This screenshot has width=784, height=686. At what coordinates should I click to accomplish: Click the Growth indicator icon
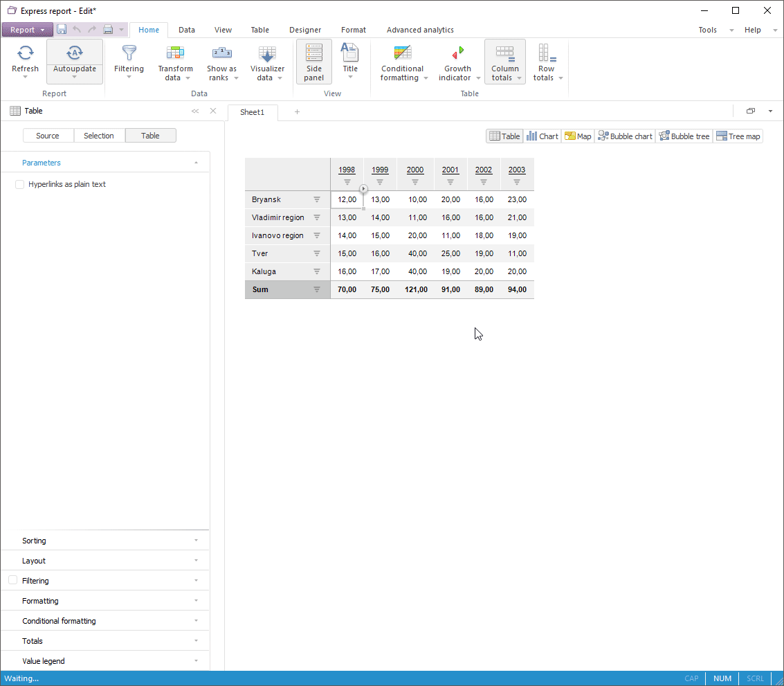(x=457, y=53)
